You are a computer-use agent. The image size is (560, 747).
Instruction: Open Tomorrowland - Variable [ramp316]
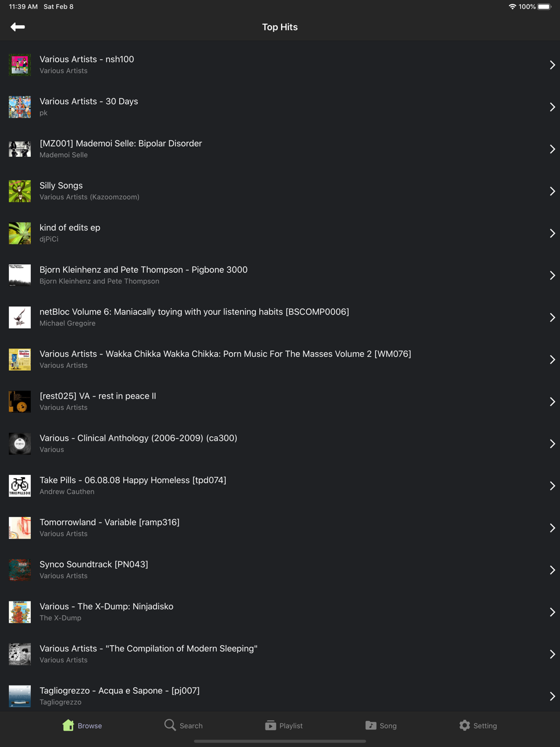[280, 527]
